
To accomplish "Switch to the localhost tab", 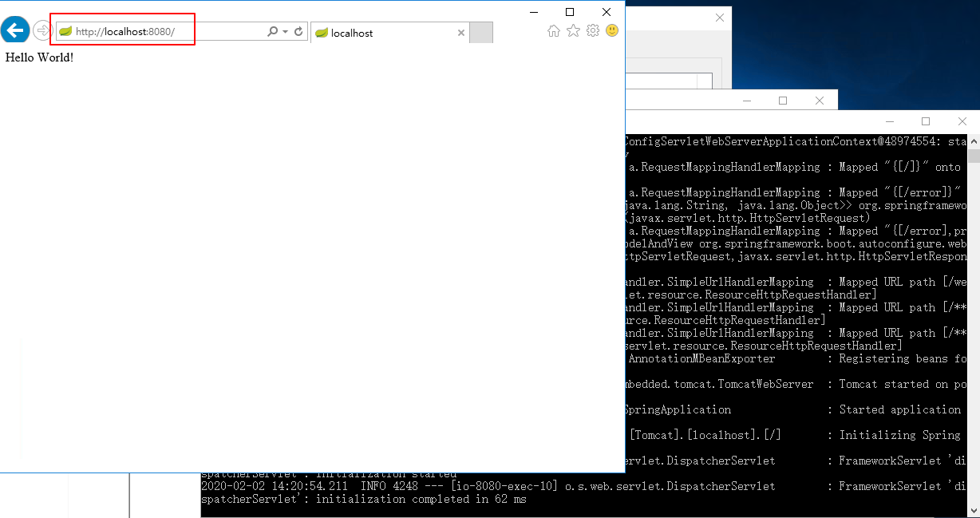I will (389, 33).
